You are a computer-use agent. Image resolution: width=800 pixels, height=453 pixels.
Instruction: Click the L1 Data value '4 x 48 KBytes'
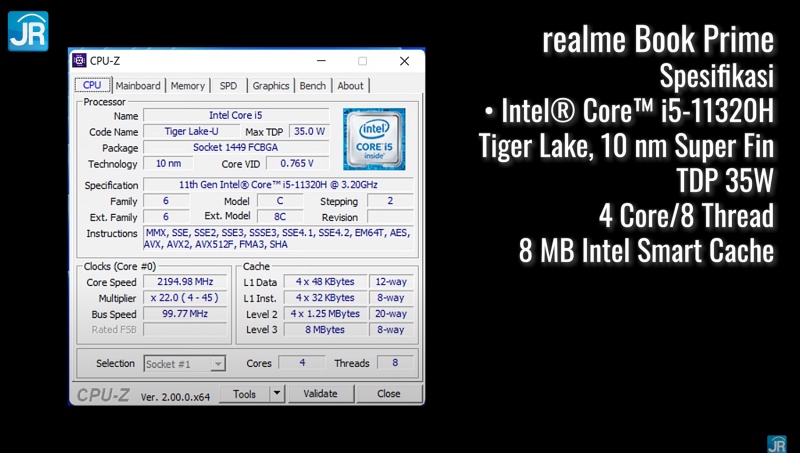326,282
